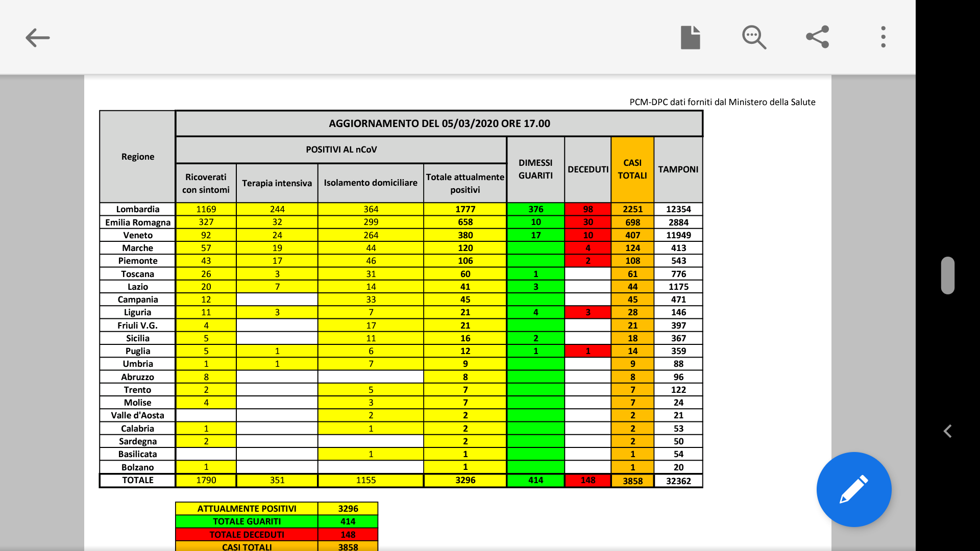Screen dimensions: 980x551
Task: Open the find in document search icon
Action: (753, 38)
